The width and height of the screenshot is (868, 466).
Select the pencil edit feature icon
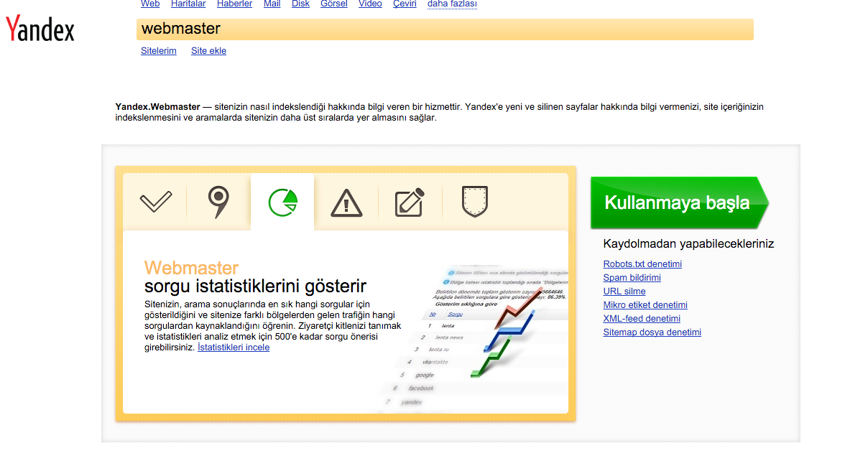(x=410, y=202)
